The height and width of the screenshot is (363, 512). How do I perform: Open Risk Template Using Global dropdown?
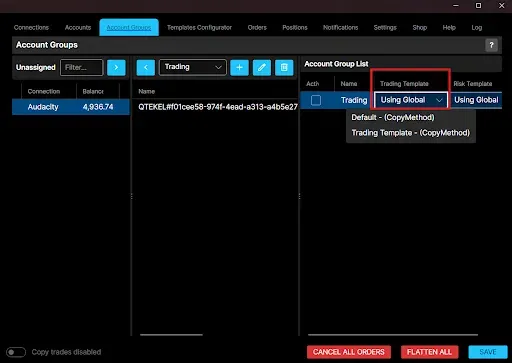476,100
